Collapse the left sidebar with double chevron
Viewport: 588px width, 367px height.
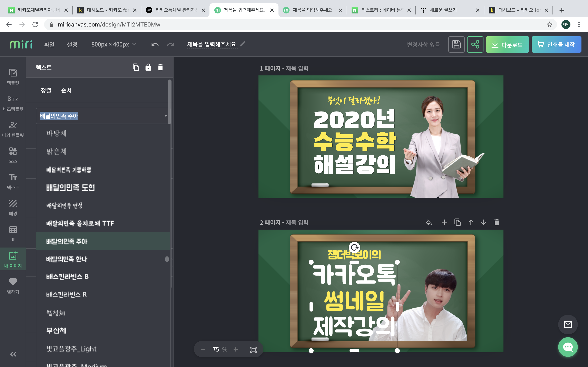click(13, 354)
